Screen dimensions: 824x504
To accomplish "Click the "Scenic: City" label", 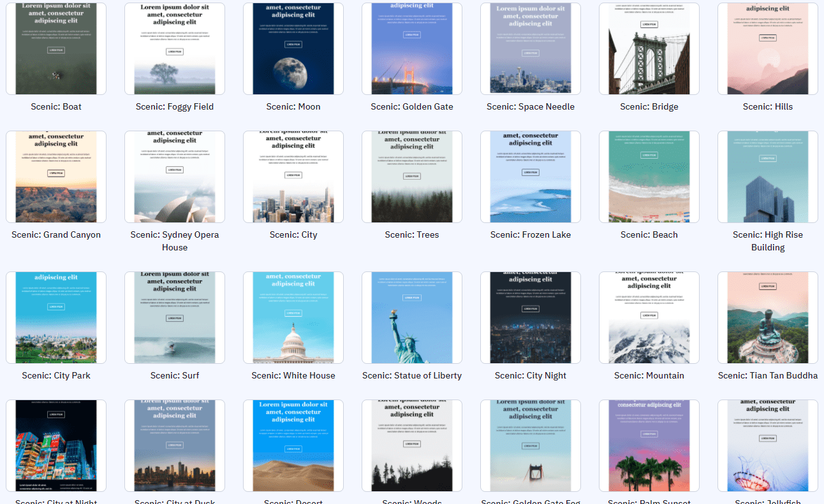I will coord(293,234).
